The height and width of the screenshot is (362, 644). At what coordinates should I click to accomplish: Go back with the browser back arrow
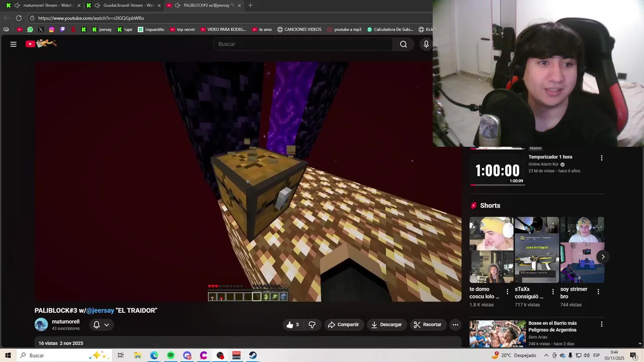[7, 18]
